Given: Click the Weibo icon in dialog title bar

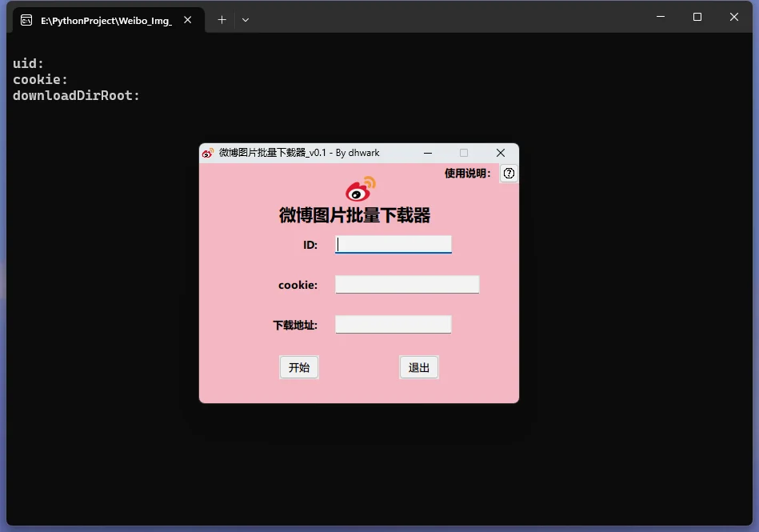Looking at the screenshot, I should pos(208,153).
